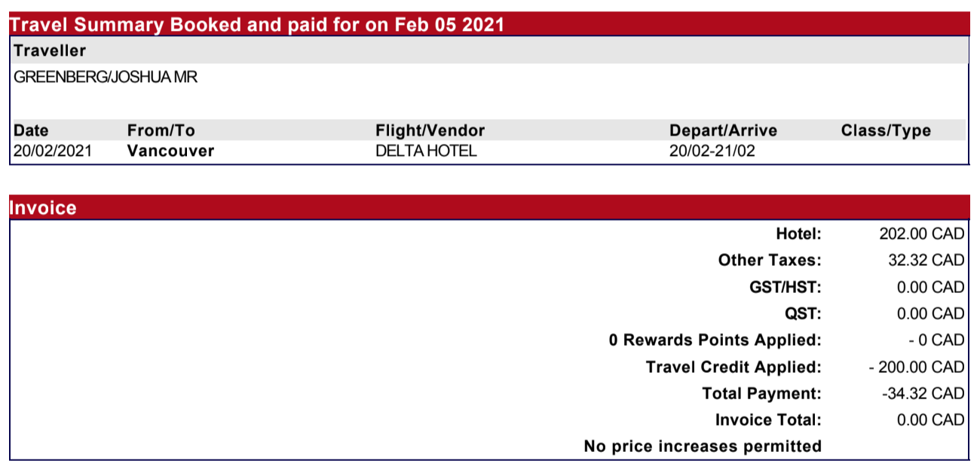
Task: Select the date 20/02/2021 cell
Action: pyautogui.click(x=52, y=151)
